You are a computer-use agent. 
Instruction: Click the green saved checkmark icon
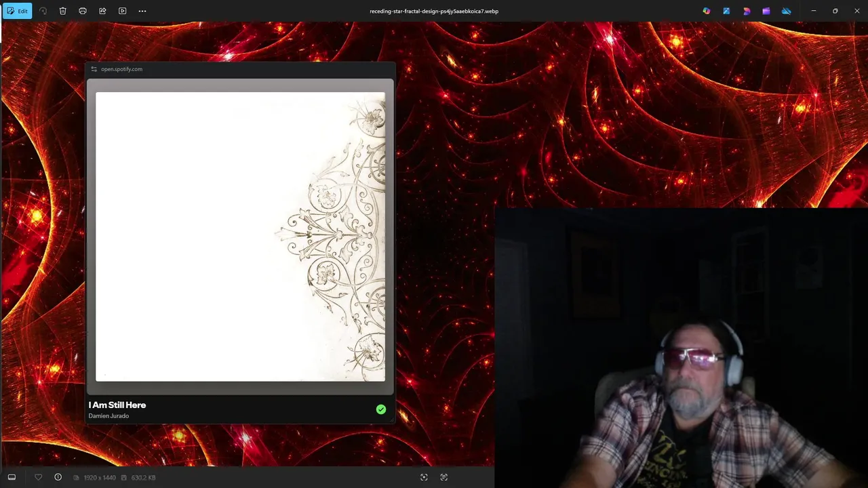[381, 409]
